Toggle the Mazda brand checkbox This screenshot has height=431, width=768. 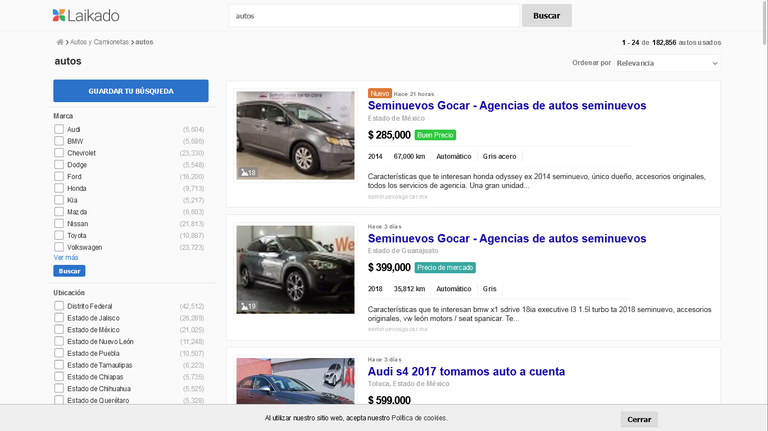click(59, 212)
